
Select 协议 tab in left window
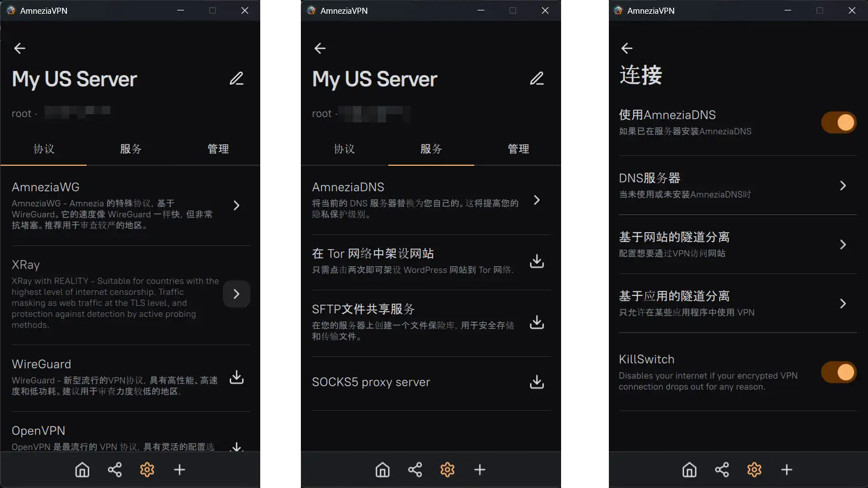coord(44,149)
